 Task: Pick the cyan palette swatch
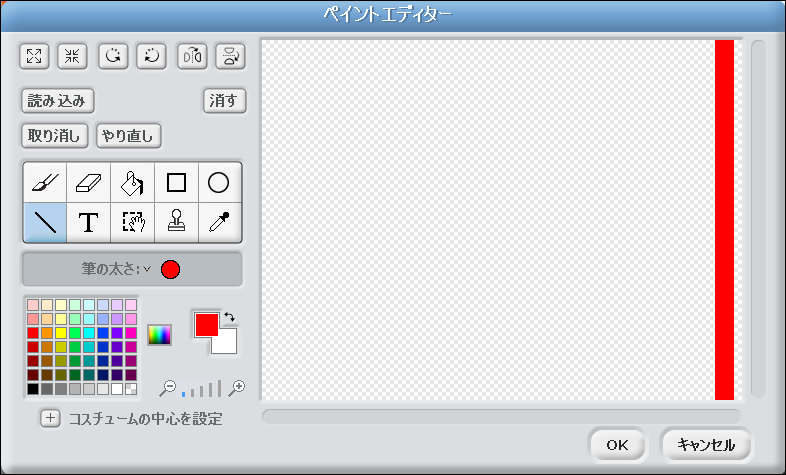coord(89,333)
